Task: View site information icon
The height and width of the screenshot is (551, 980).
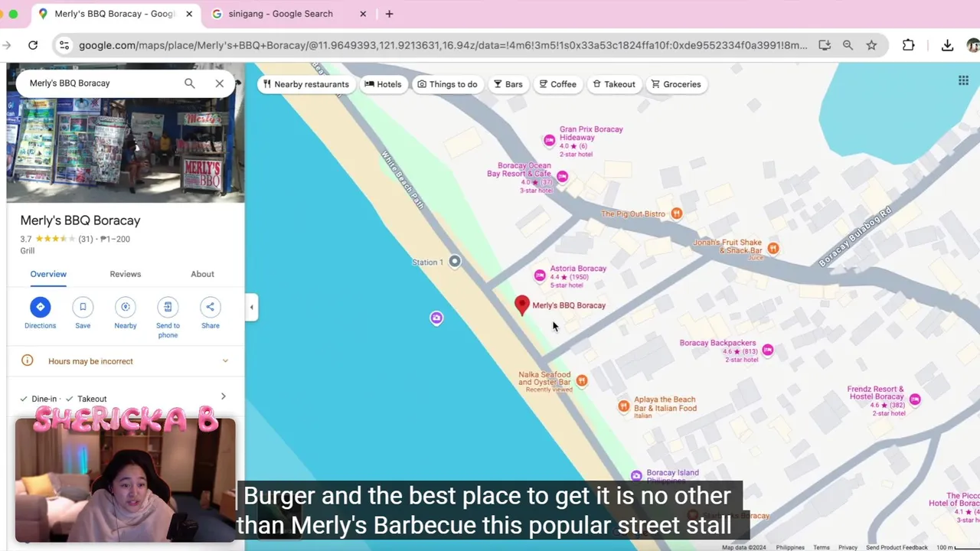Action: point(64,45)
